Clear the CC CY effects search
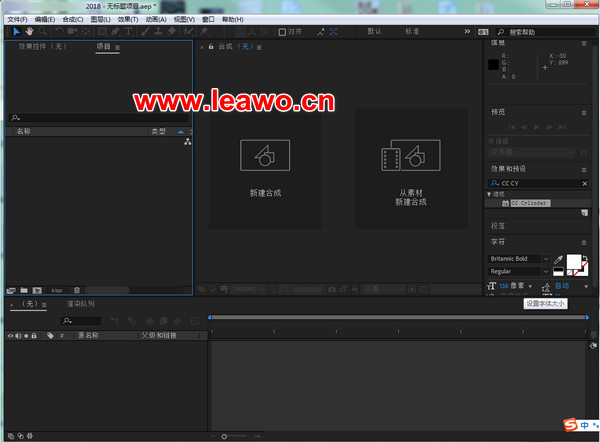 point(585,184)
